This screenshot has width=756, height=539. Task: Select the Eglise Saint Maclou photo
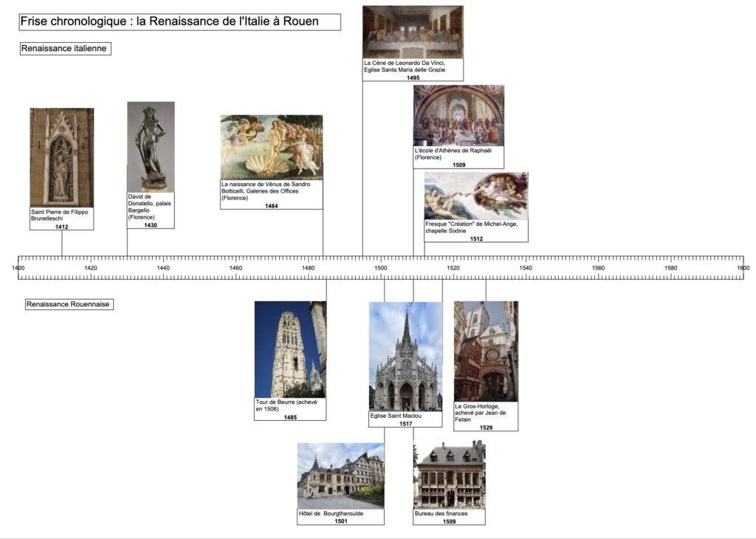(405, 357)
